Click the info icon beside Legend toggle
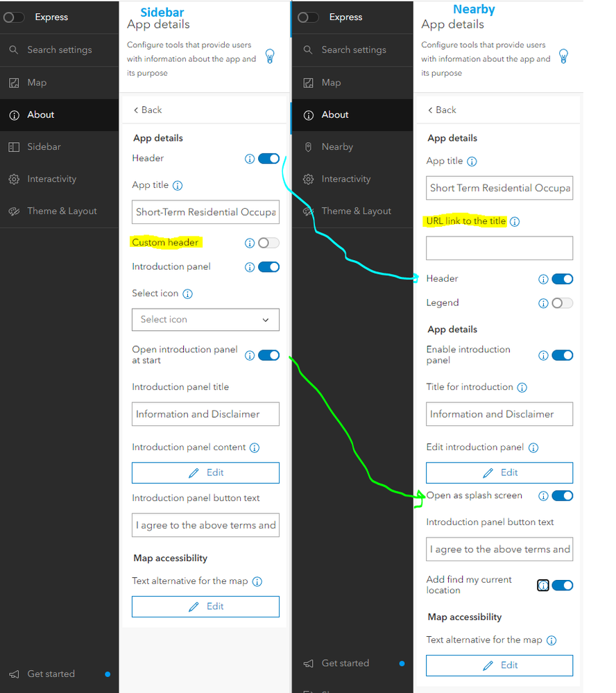The width and height of the screenshot is (616, 693). click(543, 303)
